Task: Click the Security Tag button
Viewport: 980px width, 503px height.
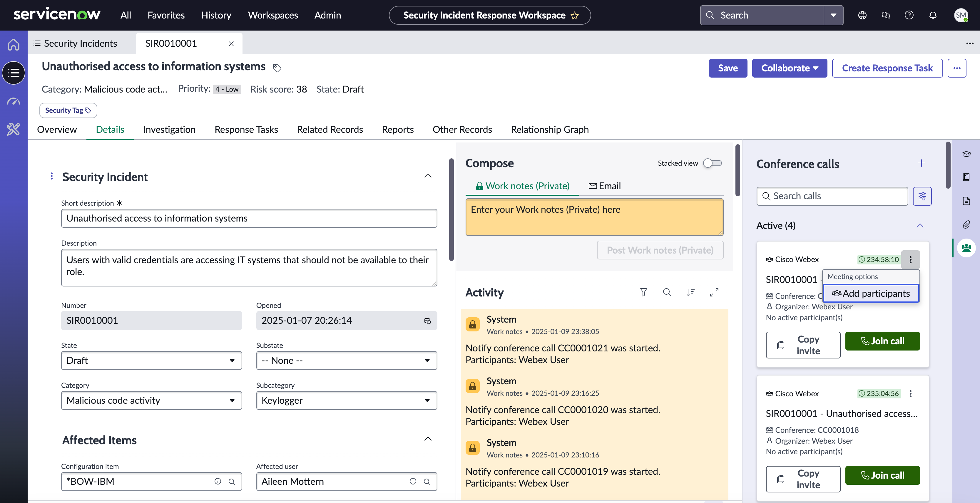Action: [x=68, y=110]
